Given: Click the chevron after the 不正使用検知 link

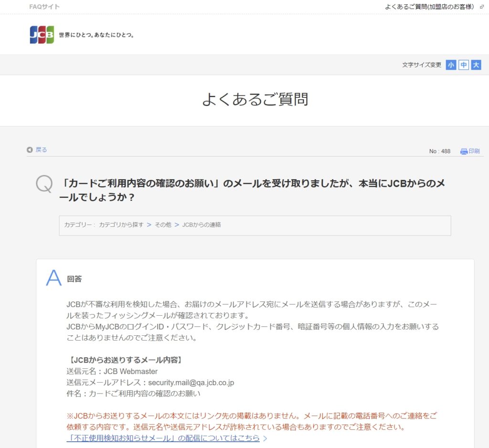Looking at the screenshot, I should pos(265,438).
